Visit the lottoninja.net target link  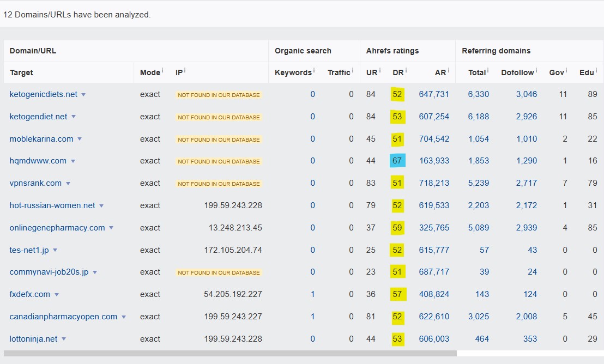[x=33, y=339]
